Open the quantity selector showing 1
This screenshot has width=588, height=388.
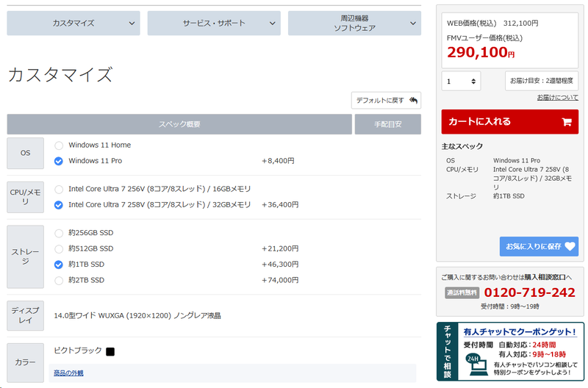(x=461, y=81)
